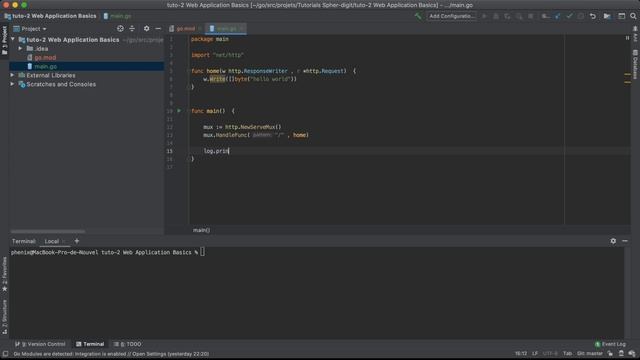Screen dimensions: 640x360
Task: Click the main() breadcrumb below editor
Action: [x=201, y=230]
